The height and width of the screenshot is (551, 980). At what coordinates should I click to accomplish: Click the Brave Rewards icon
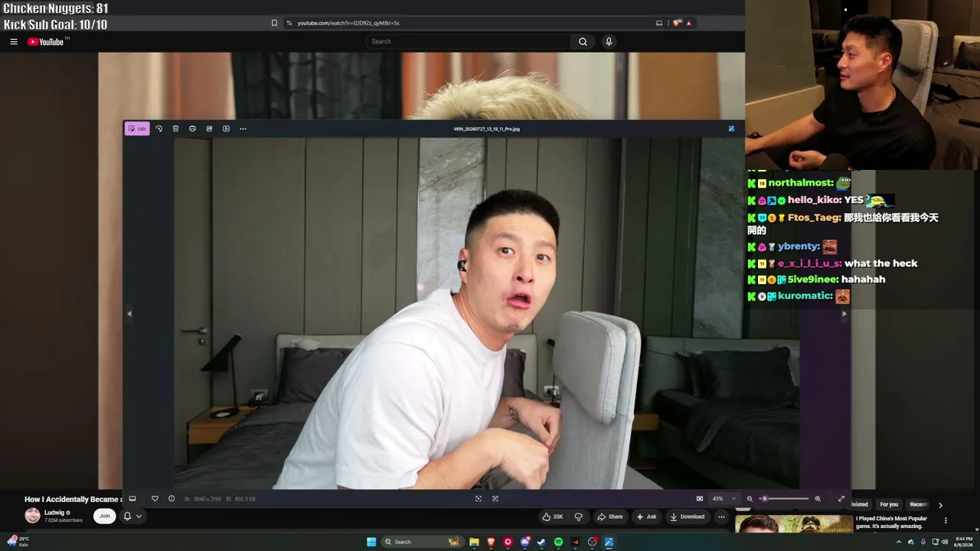pos(688,23)
